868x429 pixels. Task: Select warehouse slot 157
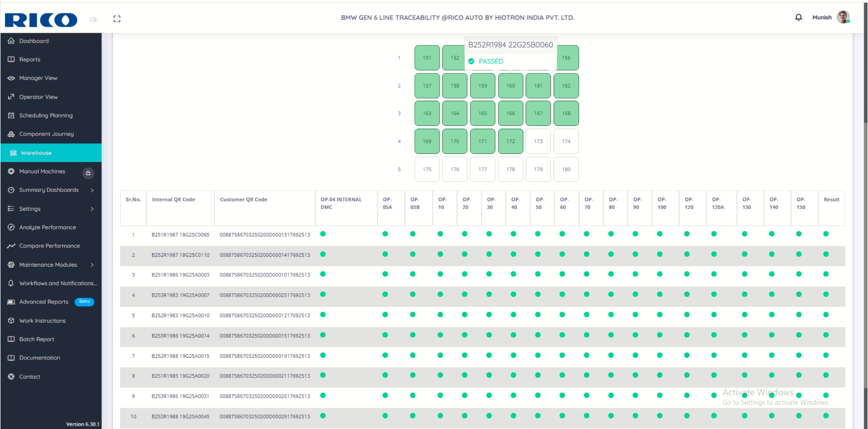[427, 86]
